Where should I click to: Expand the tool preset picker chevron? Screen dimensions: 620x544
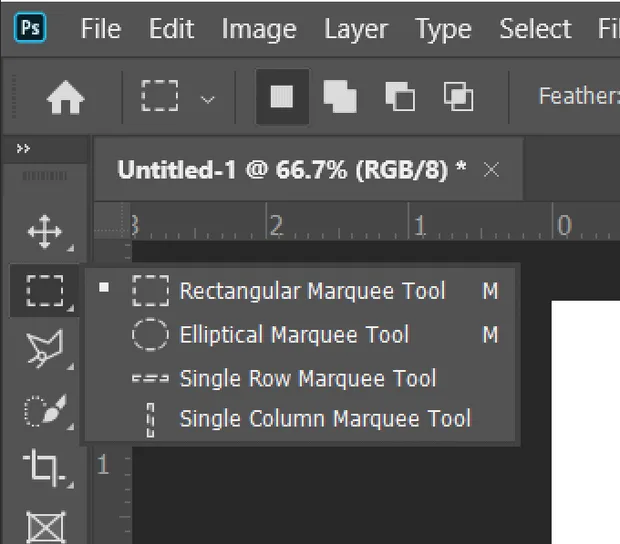coord(208,99)
